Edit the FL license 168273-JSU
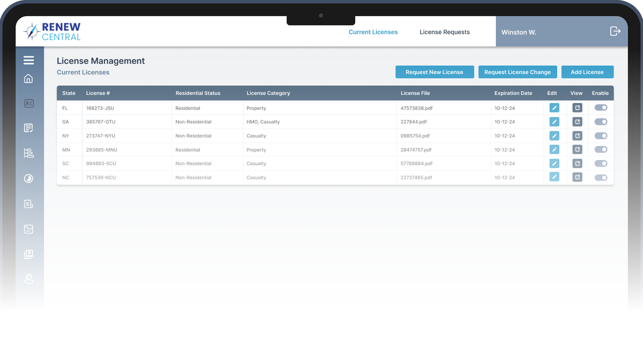This screenshot has height=364, width=643. (x=554, y=108)
